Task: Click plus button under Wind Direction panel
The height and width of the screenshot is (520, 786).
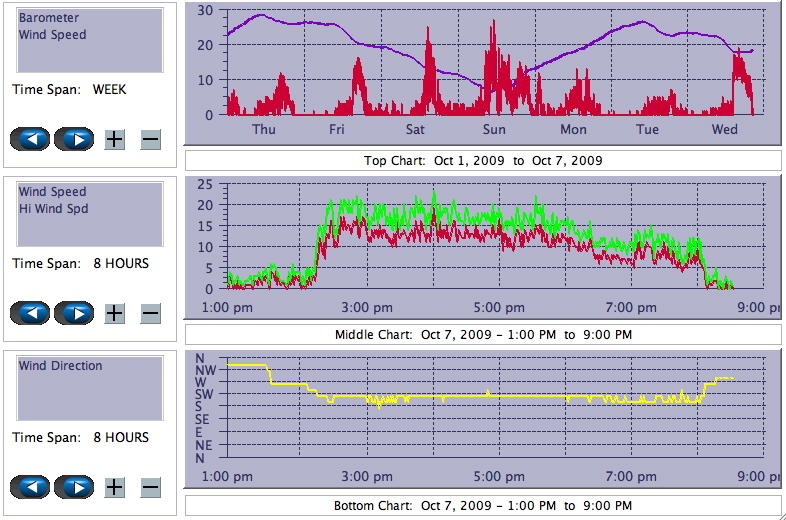Action: 115,487
